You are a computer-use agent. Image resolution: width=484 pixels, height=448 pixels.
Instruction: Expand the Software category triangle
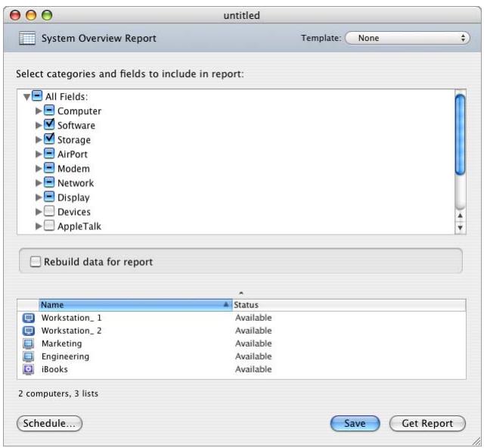point(39,126)
